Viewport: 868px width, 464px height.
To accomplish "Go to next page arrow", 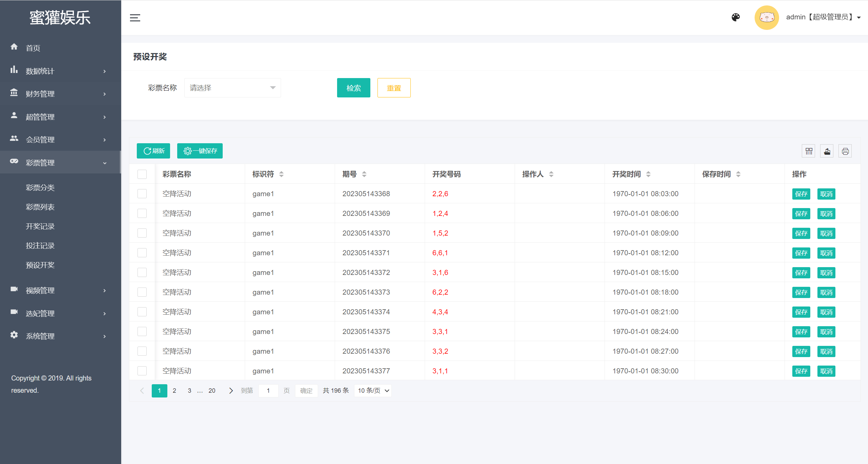I will coord(231,391).
